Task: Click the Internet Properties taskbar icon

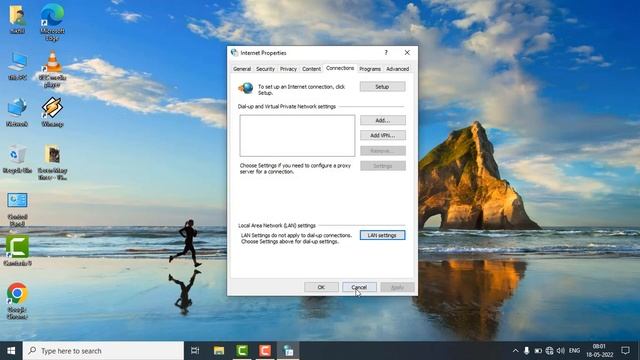Action: point(288,351)
